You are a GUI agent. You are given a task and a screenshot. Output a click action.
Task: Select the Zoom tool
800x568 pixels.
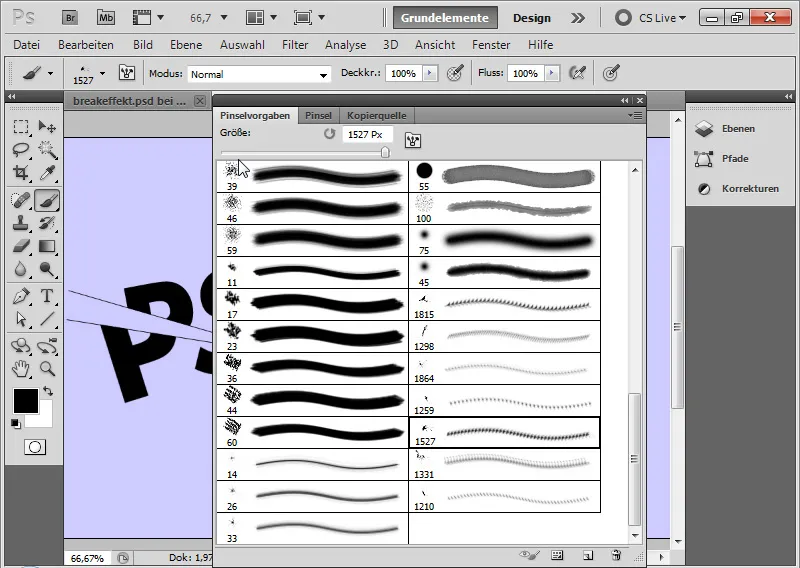tap(47, 368)
